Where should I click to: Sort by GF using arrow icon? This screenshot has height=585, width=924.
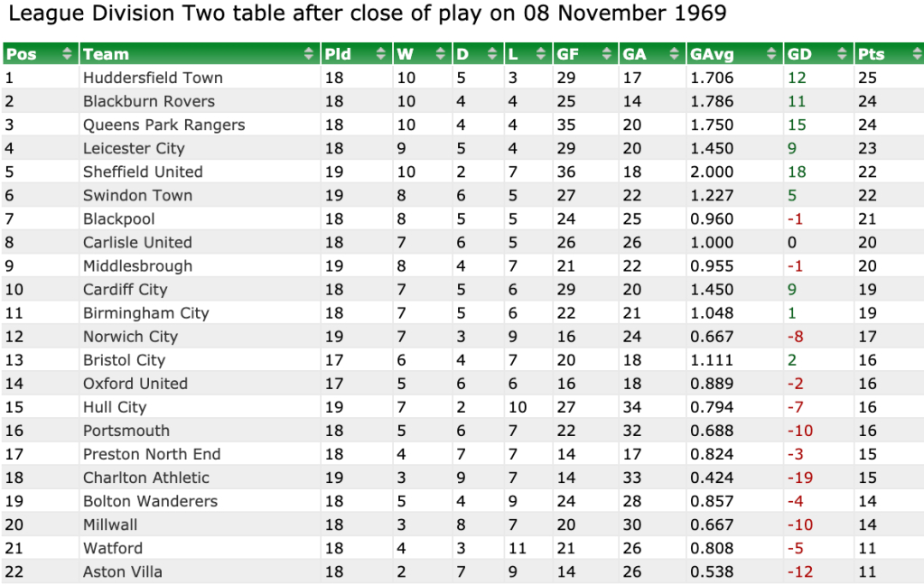click(606, 53)
